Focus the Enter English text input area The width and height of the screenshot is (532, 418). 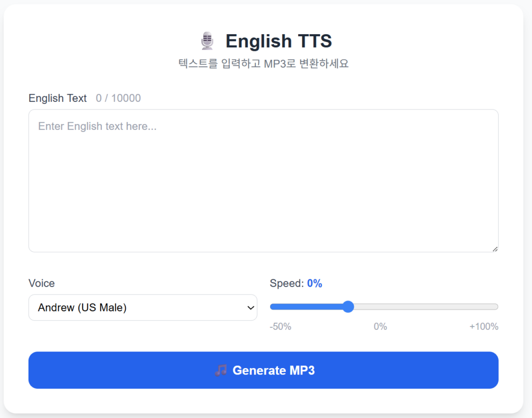[263, 181]
